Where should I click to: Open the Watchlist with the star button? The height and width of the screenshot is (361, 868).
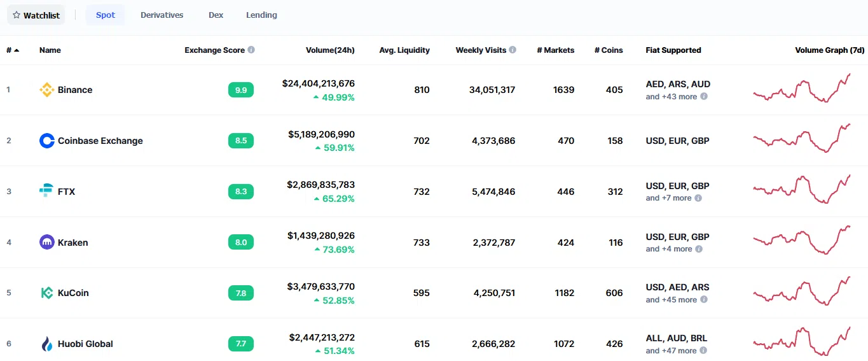(36, 15)
